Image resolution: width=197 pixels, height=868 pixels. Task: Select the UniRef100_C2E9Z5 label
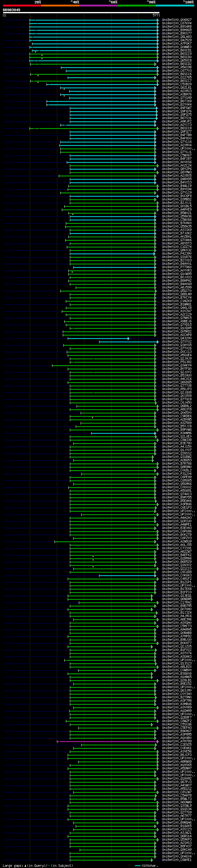[x=177, y=745]
